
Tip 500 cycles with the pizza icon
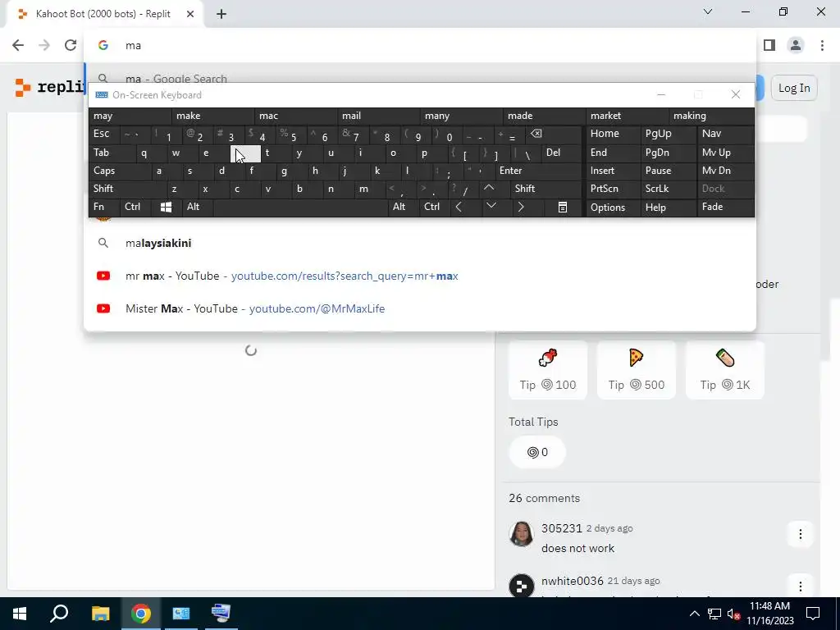(x=637, y=370)
